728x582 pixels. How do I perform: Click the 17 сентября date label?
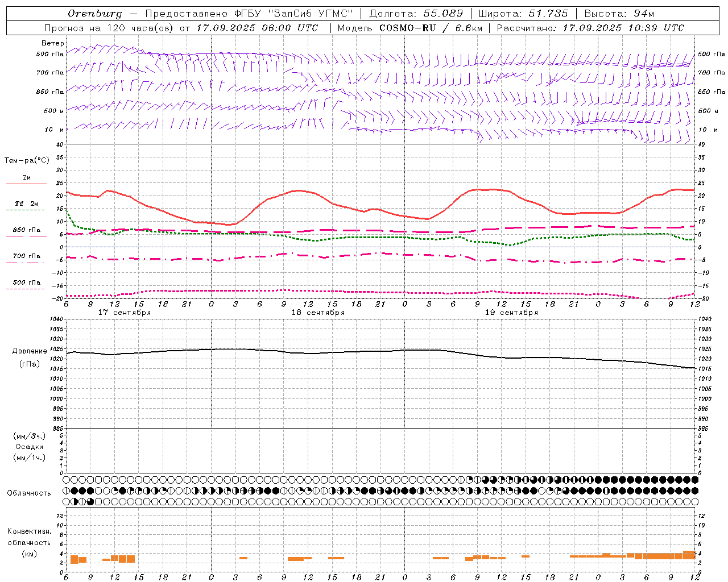click(x=125, y=313)
